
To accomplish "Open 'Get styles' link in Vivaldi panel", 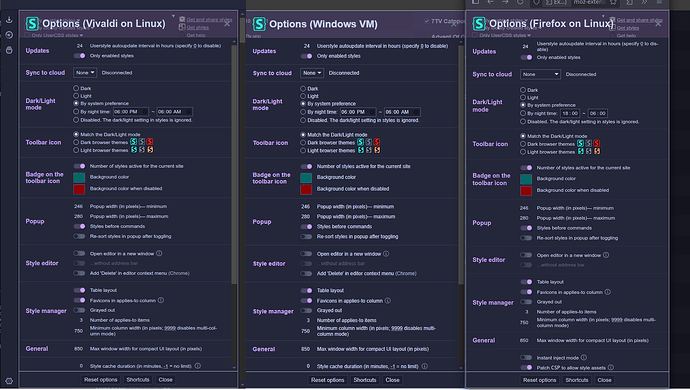I will [x=198, y=28].
